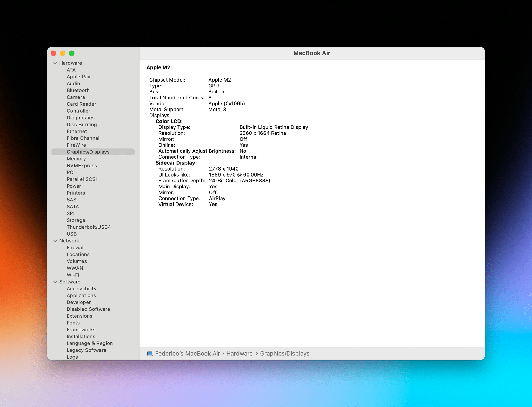Open Memory in the sidebar
Viewport: 532px width, 407px height.
(76, 159)
